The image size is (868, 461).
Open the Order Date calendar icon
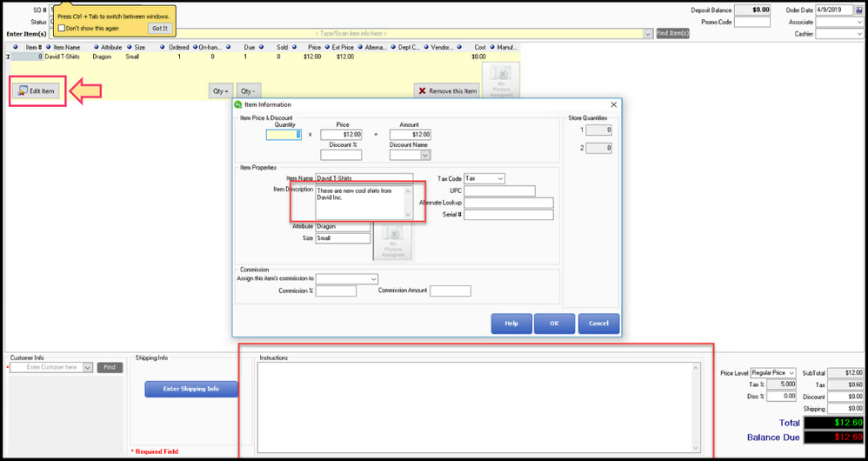(859, 10)
